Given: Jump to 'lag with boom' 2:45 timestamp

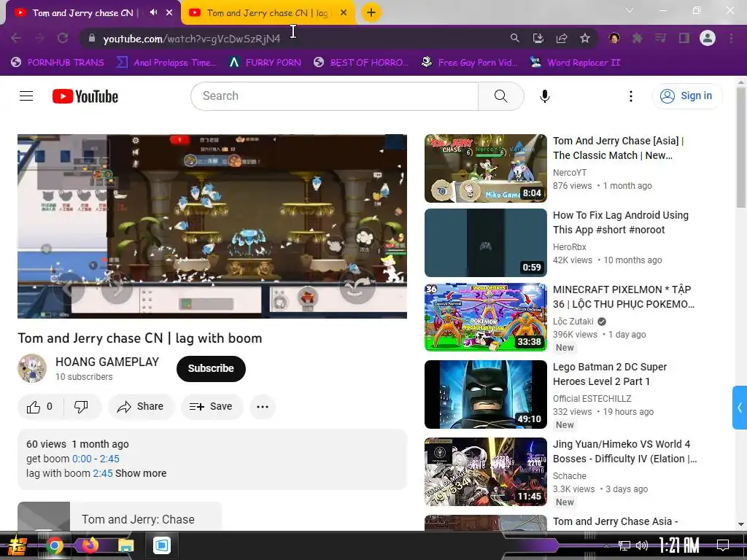Looking at the screenshot, I should (x=103, y=473).
